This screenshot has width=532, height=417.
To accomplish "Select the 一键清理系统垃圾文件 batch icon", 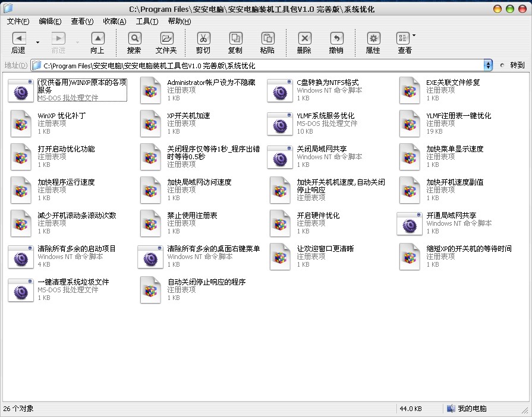I will [x=21, y=290].
